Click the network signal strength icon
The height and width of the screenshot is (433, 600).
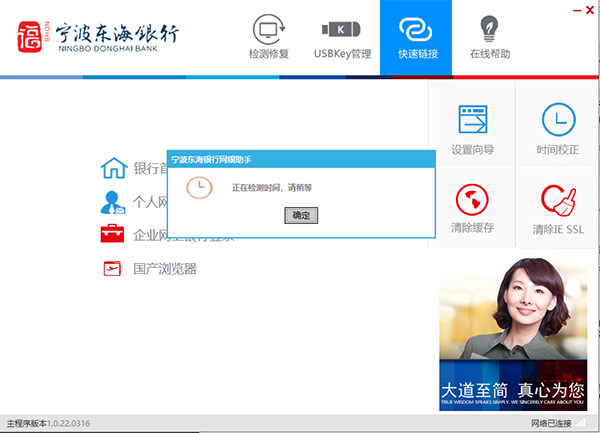(x=581, y=422)
